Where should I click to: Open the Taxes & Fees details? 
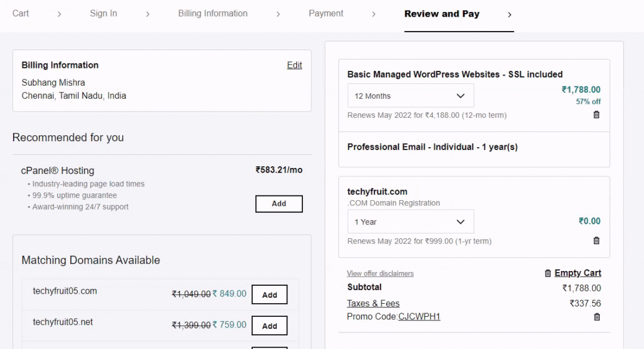click(x=373, y=304)
